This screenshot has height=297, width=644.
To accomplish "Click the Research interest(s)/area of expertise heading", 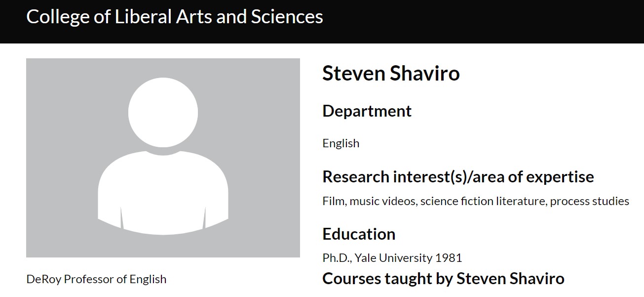I will point(458,176).
